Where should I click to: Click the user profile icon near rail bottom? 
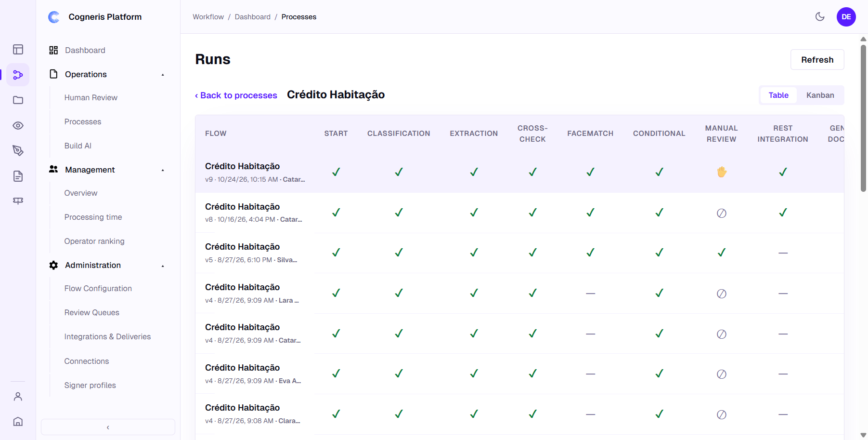(x=18, y=397)
